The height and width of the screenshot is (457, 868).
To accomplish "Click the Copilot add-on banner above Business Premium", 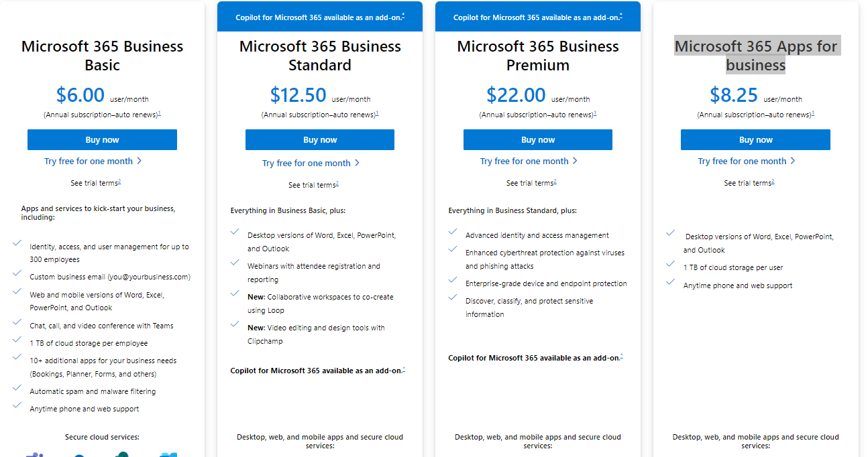I will [537, 17].
